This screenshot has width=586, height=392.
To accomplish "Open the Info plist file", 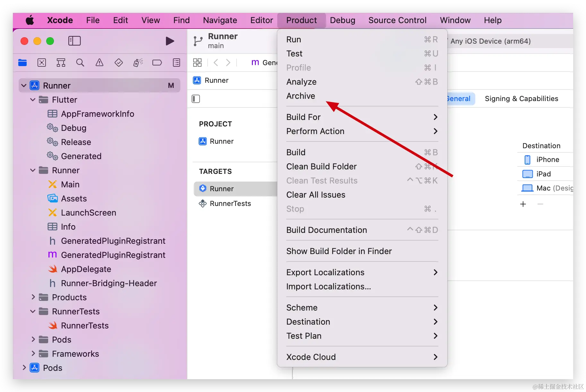I will [68, 227].
